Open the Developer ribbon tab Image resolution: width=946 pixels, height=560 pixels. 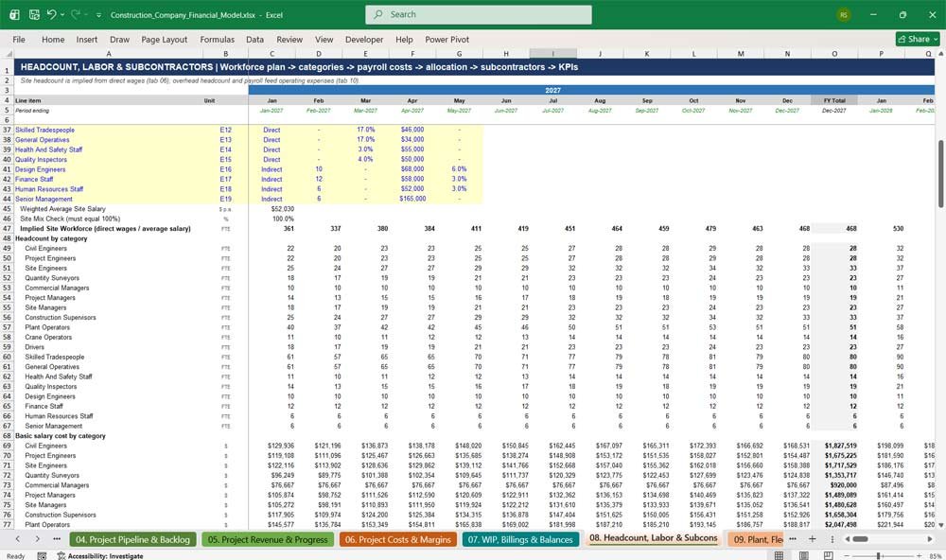point(364,39)
